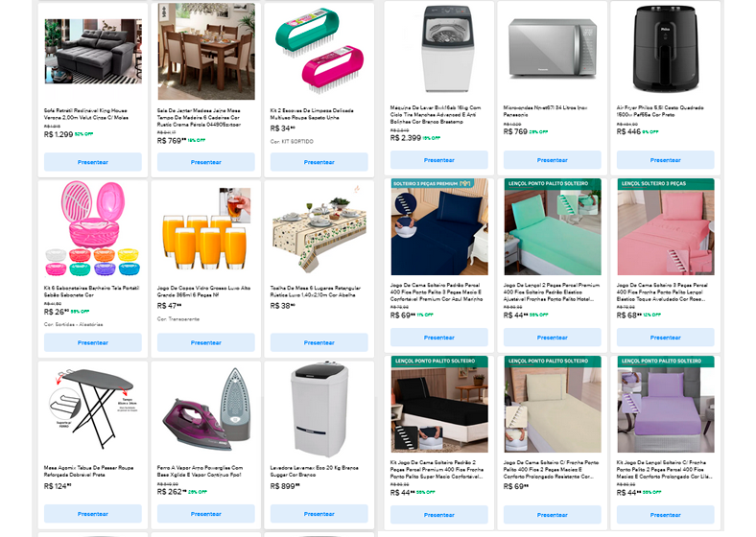
Task: Open the navy blue bed sheet image
Action: (439, 226)
